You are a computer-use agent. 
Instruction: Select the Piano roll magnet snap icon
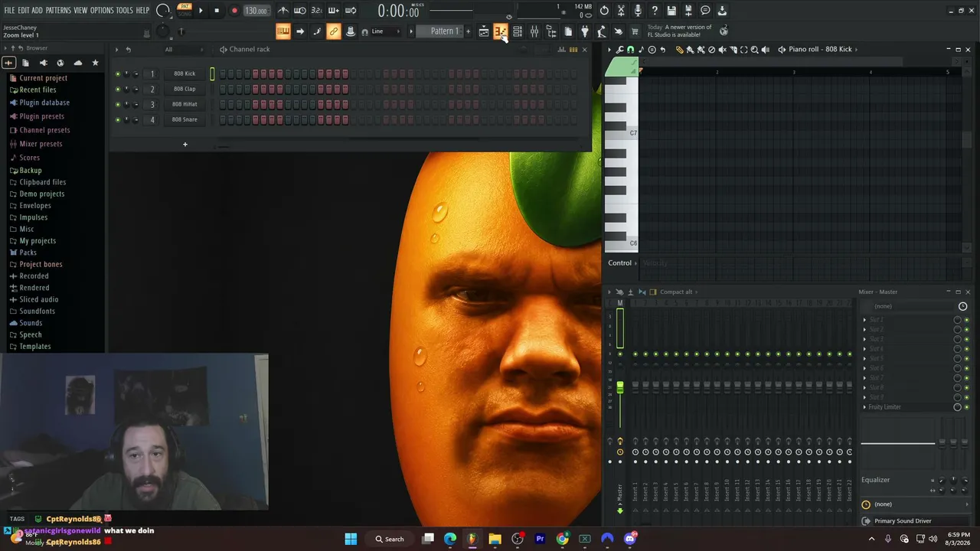click(630, 50)
